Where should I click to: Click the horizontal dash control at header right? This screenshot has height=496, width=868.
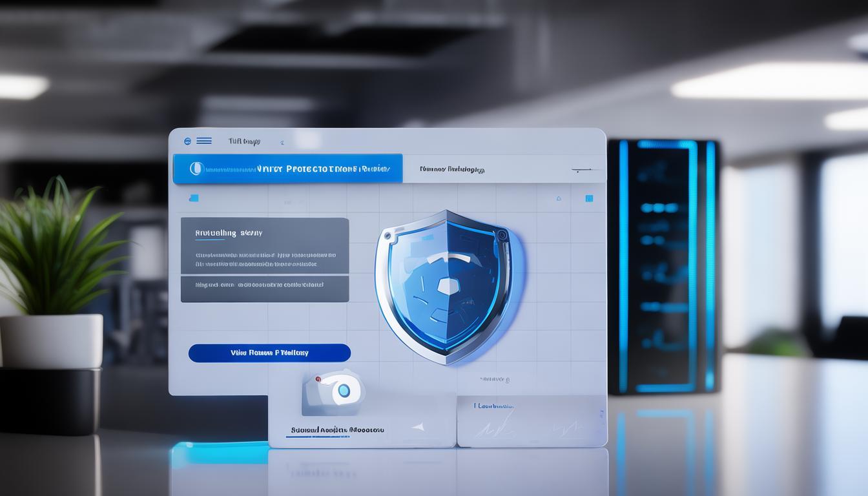tap(581, 170)
